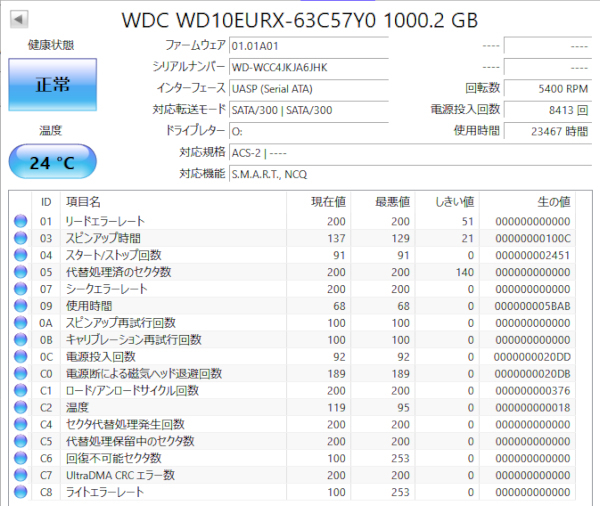Image resolution: width=600 pixels, height=506 pixels.
Task: Select the リードエラーレート row name
Action: pos(105,221)
